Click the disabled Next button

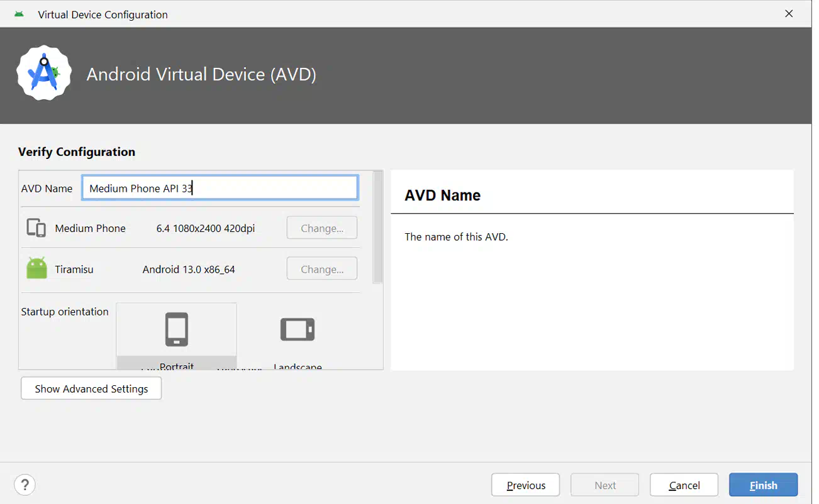point(605,485)
